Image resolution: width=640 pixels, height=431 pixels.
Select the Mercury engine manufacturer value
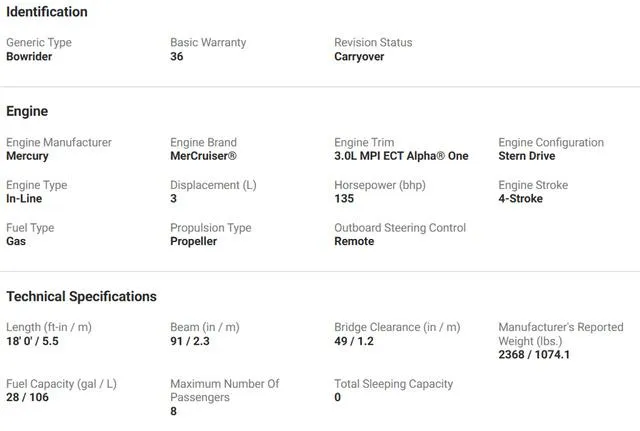click(27, 156)
